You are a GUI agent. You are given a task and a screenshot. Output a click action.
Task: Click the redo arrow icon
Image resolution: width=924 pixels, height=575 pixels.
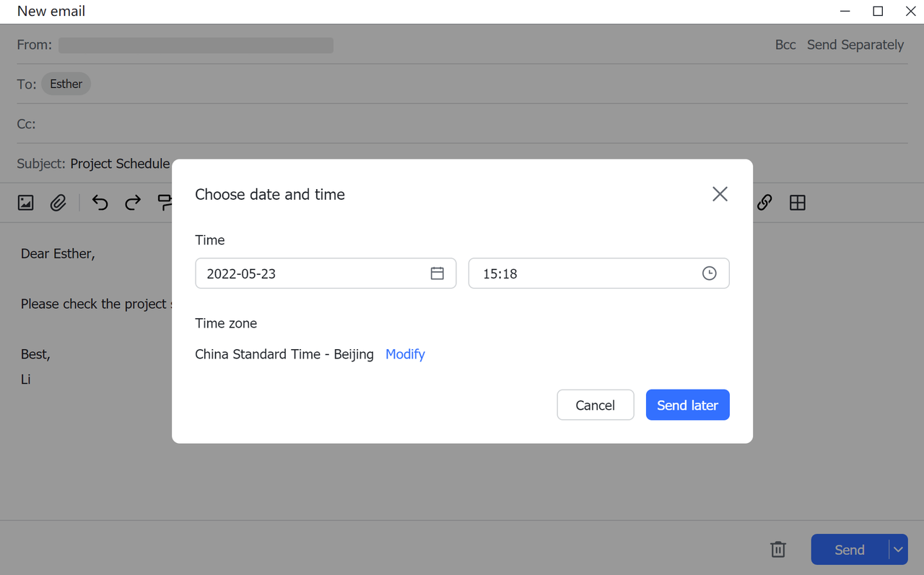click(133, 203)
